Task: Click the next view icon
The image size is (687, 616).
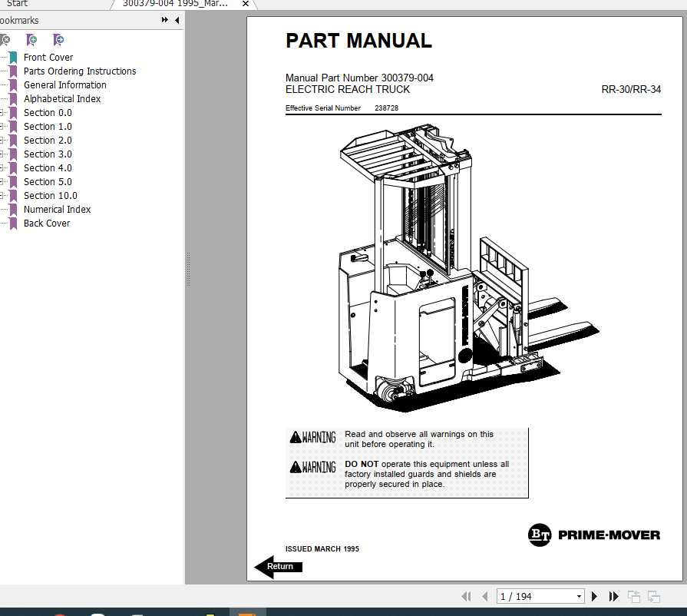Action: (654, 596)
